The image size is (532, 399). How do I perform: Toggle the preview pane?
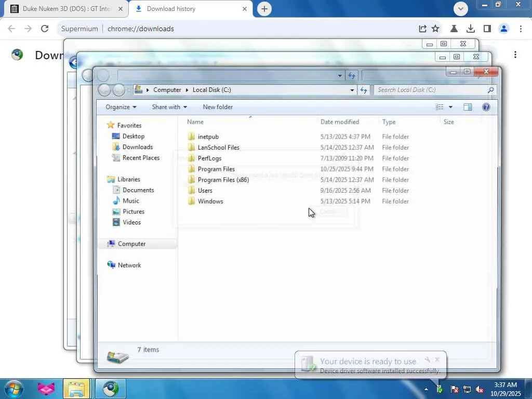click(468, 107)
